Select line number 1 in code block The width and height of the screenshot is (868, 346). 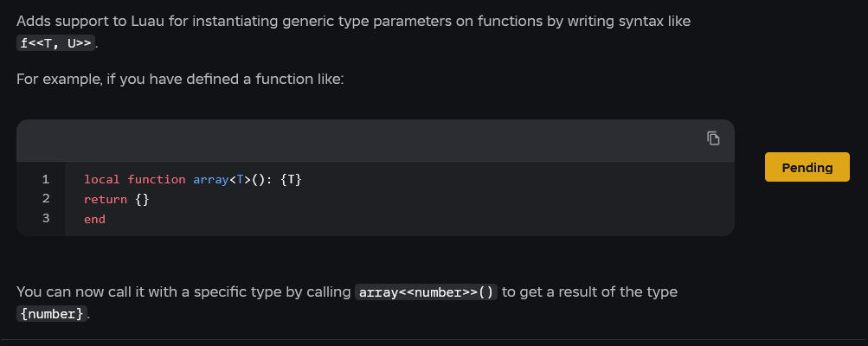pyautogui.click(x=46, y=179)
